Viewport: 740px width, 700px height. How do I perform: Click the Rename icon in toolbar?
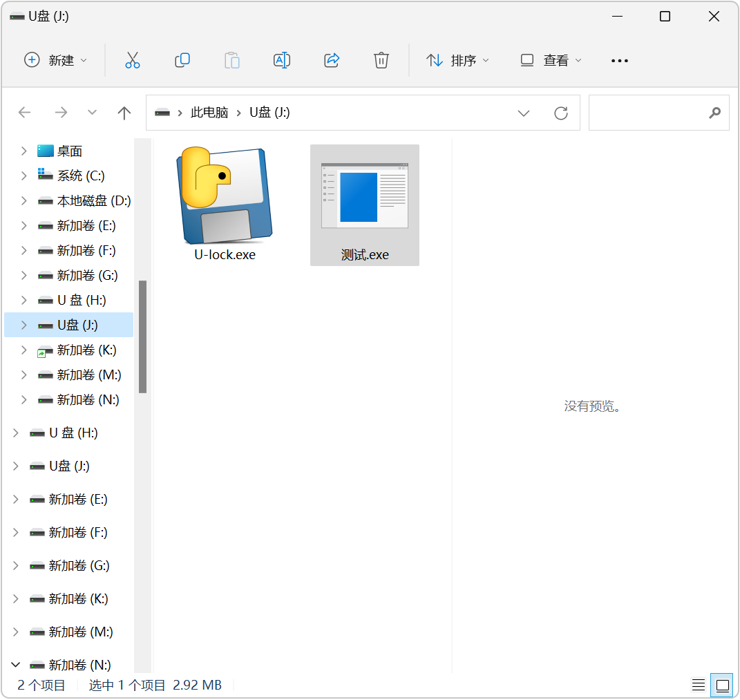tap(282, 60)
